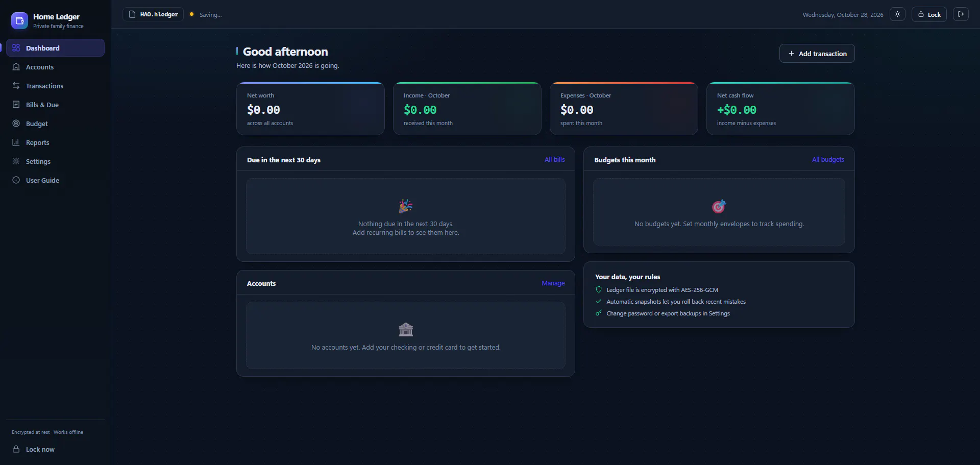Click the 'Good afternoon' heading

285,52
